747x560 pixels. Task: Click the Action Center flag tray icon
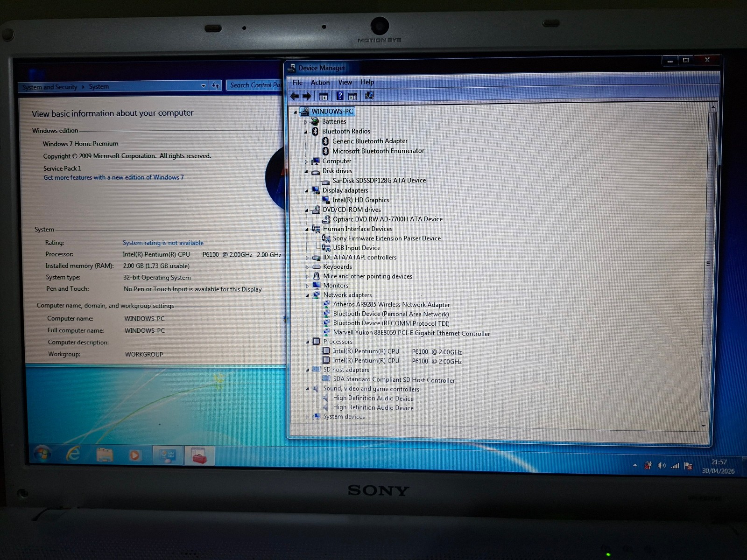[688, 466]
